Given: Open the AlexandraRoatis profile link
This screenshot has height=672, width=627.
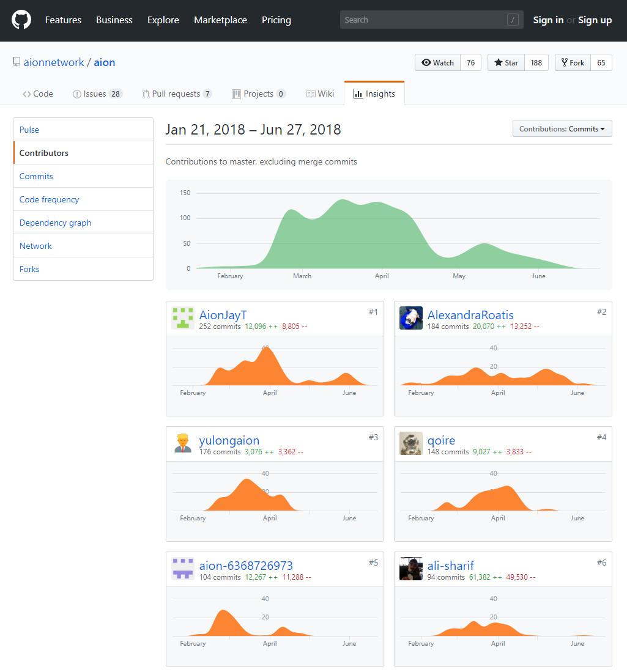Looking at the screenshot, I should tap(470, 314).
